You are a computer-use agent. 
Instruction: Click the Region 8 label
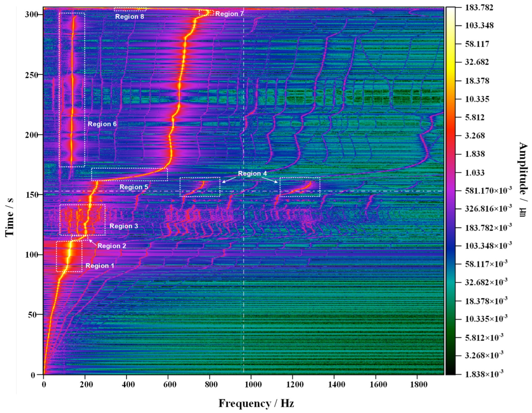[130, 17]
